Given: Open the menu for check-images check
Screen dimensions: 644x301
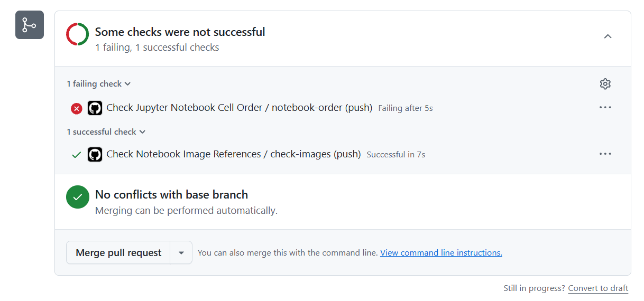Looking at the screenshot, I should click(x=605, y=154).
